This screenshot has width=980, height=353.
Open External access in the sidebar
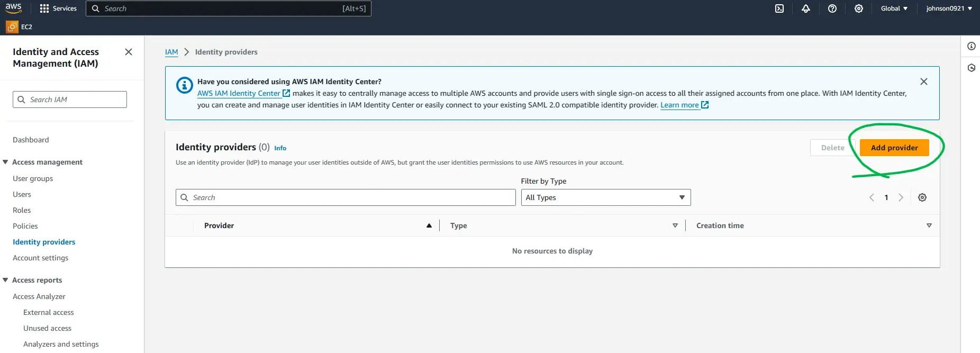tap(49, 312)
